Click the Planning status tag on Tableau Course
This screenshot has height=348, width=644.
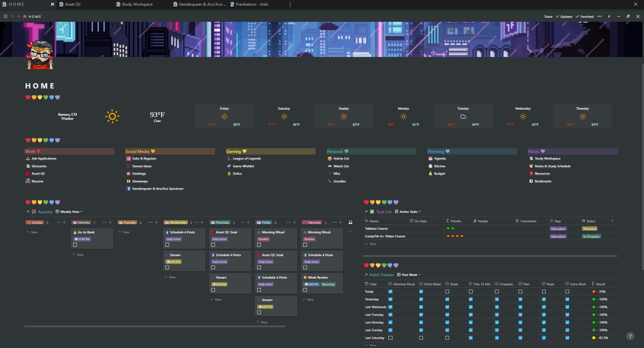[x=589, y=229]
